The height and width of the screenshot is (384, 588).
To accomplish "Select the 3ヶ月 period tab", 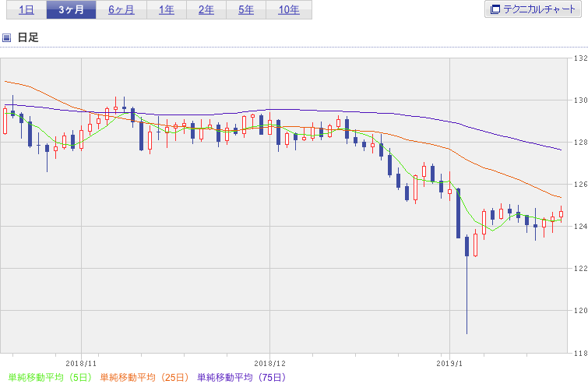I will coord(71,10).
